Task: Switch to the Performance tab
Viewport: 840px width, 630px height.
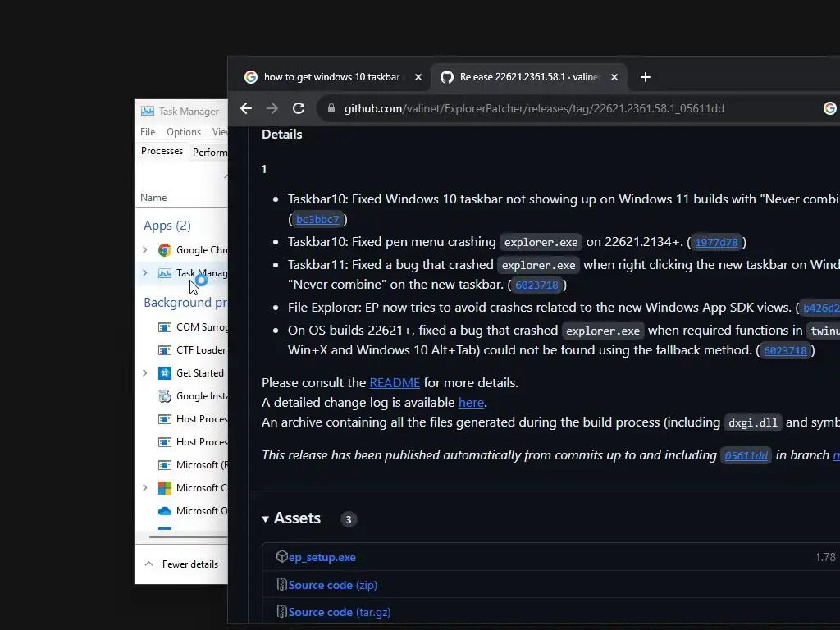Action: click(x=209, y=153)
